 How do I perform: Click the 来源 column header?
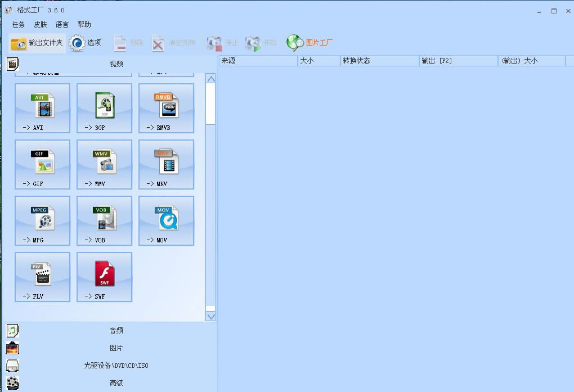[x=258, y=61]
